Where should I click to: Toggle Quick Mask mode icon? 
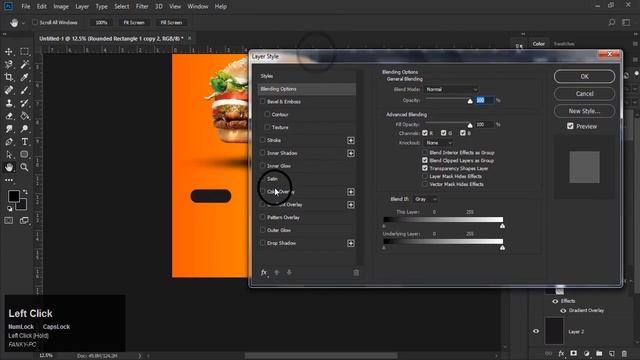tap(9, 221)
